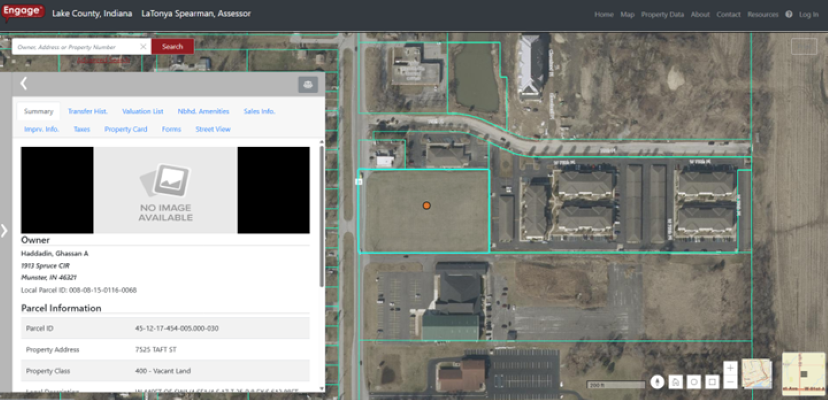Viewport: 828px width, 400px height.
Task: Open the Imprv. Info. tab
Action: [x=42, y=129]
